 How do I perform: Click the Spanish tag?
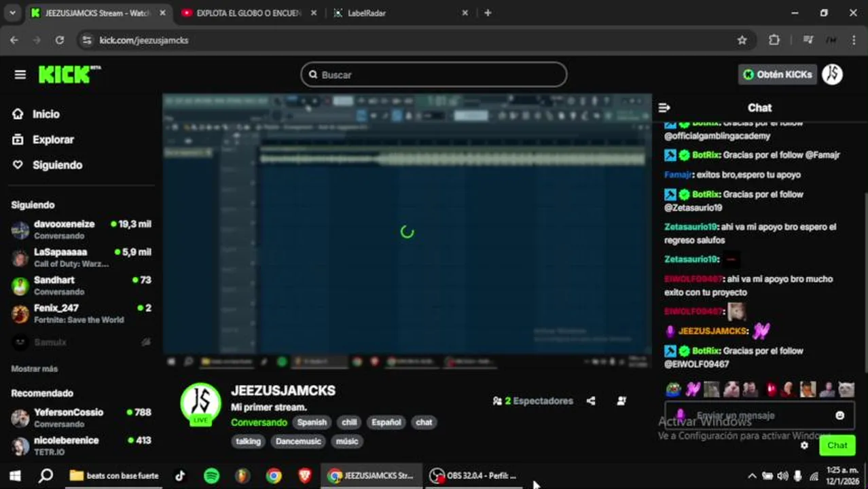(312, 422)
